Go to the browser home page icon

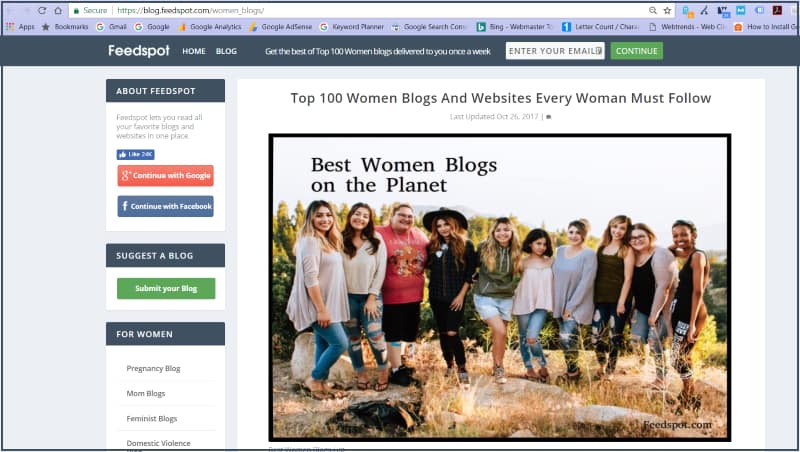click(58, 10)
